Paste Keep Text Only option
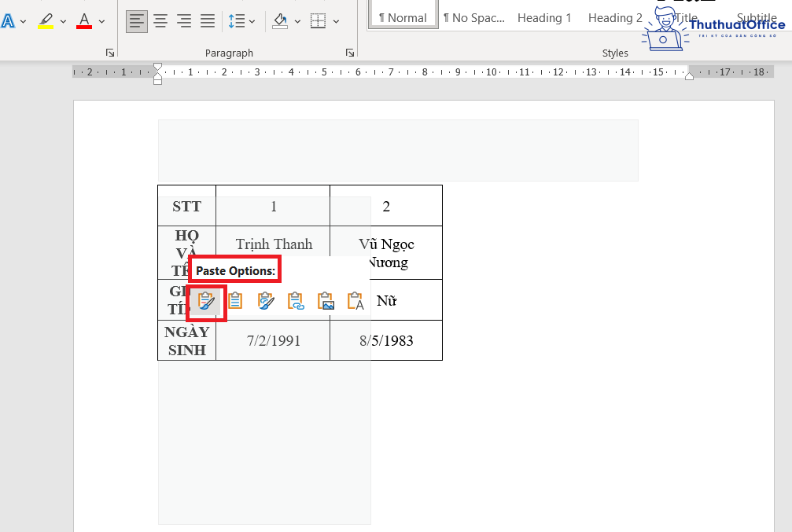The width and height of the screenshot is (792, 532). 355,301
